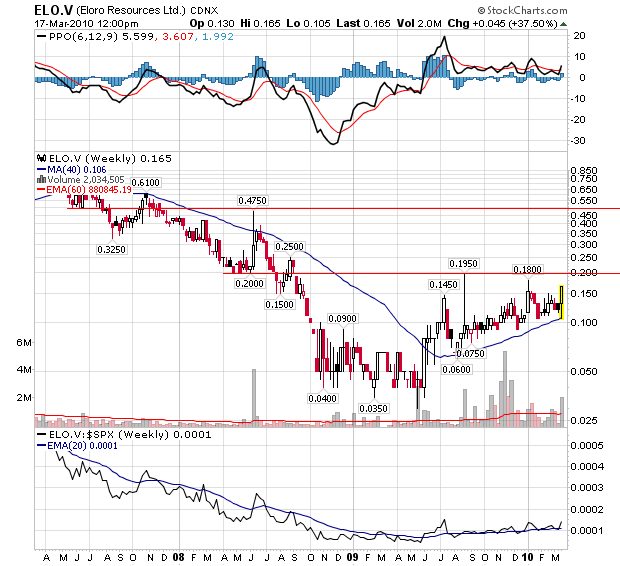Click the 0.4750 price annotation
Image resolution: width=620 pixels, height=566 pixels.
point(252,201)
